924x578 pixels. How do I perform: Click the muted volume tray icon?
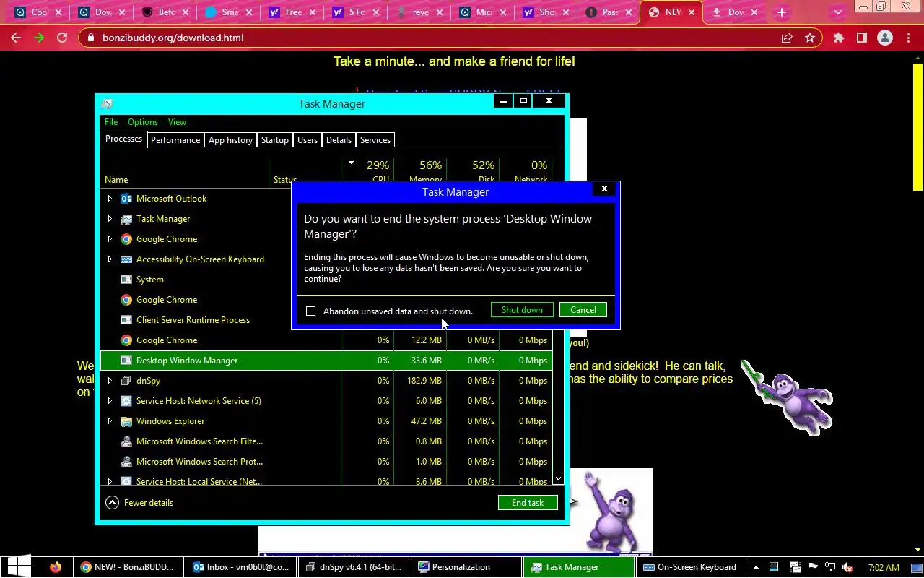[848, 567]
